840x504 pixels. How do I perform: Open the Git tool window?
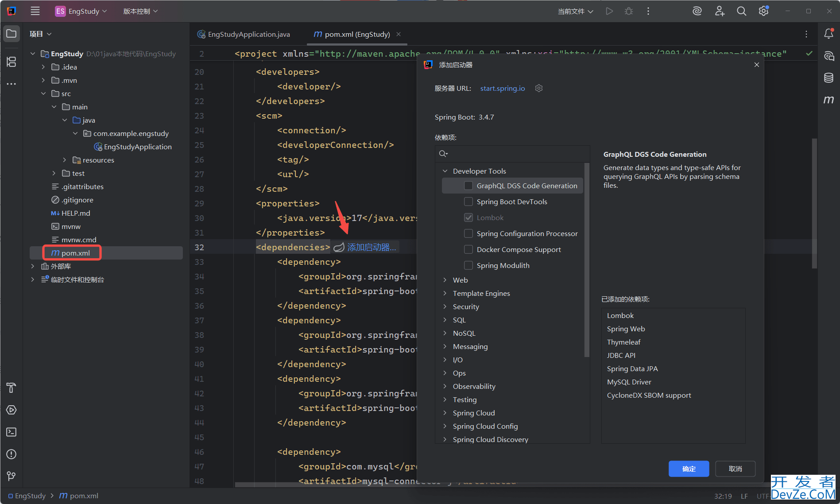tap(12, 477)
